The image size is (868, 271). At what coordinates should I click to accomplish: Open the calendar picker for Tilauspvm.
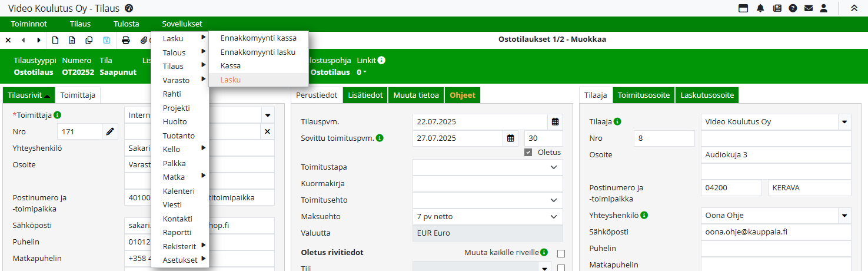(555, 122)
